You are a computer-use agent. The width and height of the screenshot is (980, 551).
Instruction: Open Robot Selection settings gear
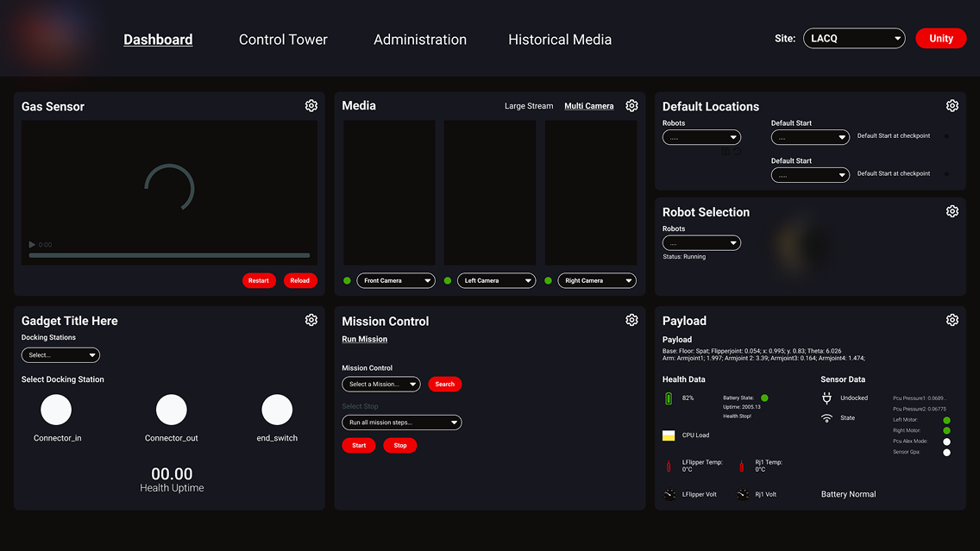click(x=952, y=211)
